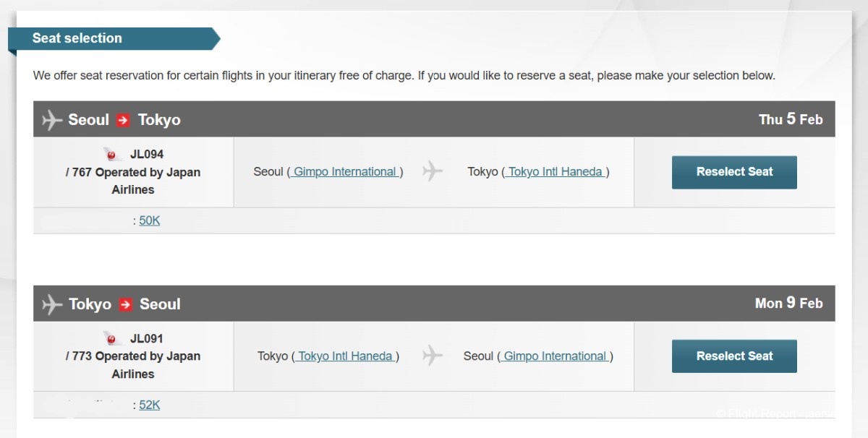The width and height of the screenshot is (868, 438).
Task: Click the Japan Airlines logo next to JL094
Action: point(111,154)
